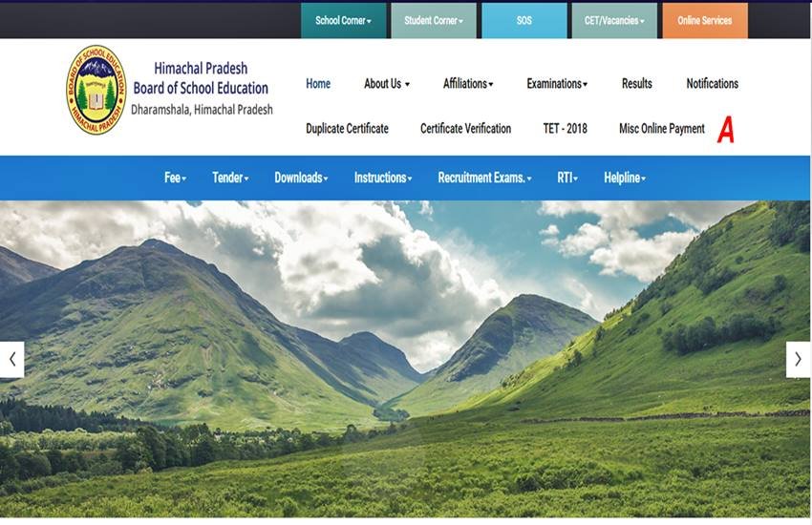Go to the Home page

click(x=318, y=84)
